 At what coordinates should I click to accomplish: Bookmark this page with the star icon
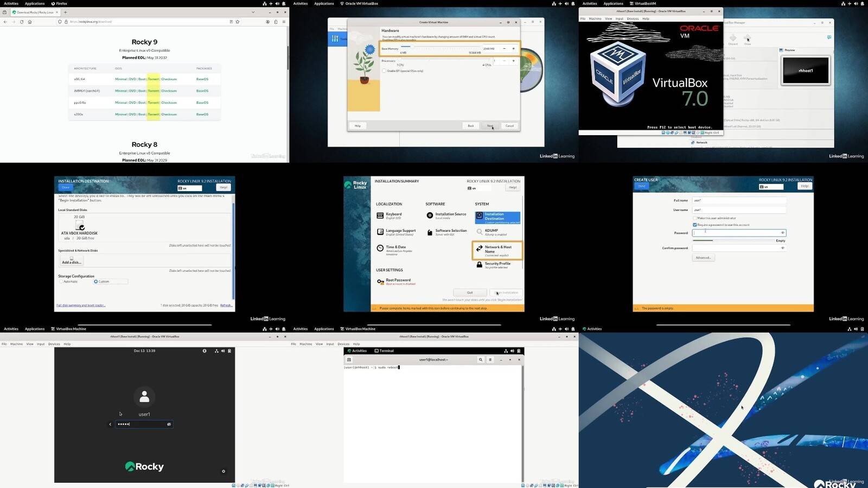click(238, 22)
